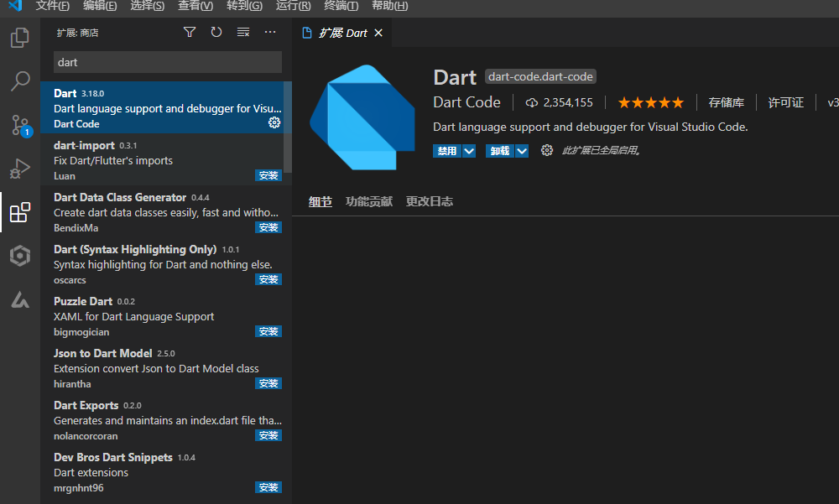
Task: Switch to the 细节 tab
Action: pos(320,202)
